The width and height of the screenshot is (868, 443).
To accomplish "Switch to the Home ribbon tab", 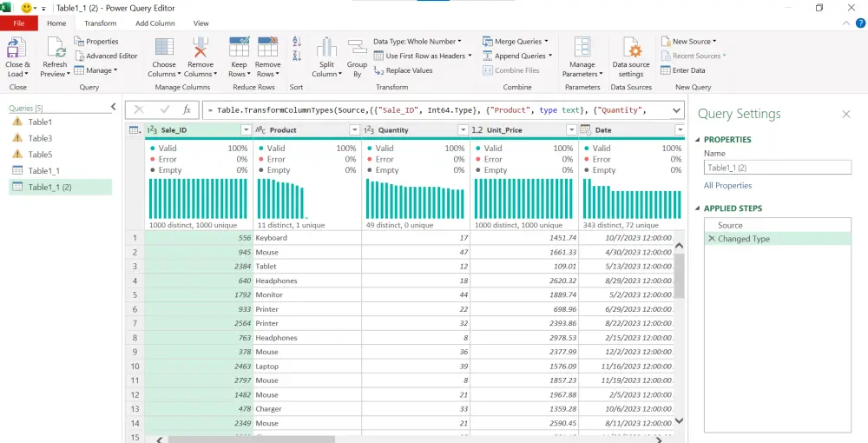I will pyautogui.click(x=56, y=23).
